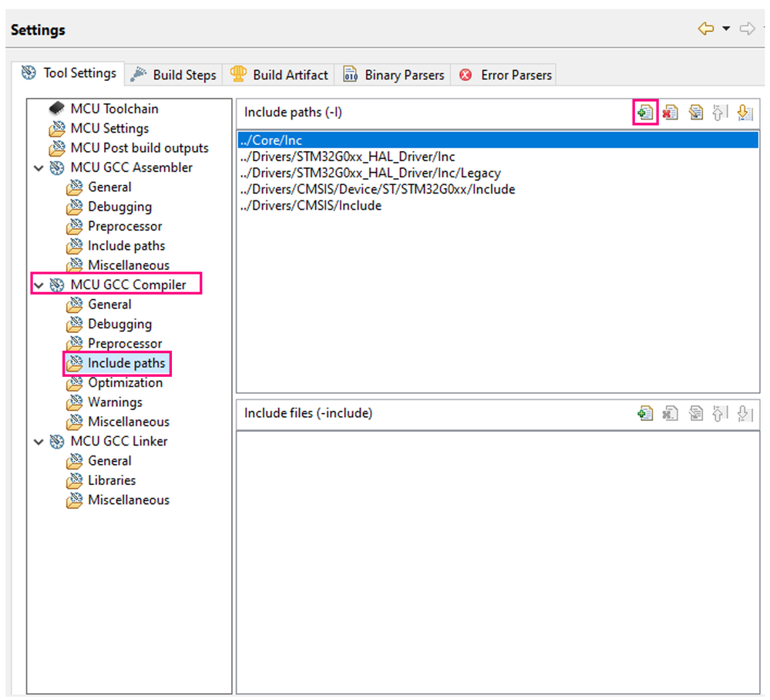Move the selected include path down
The image size is (770, 700).
pos(745,113)
